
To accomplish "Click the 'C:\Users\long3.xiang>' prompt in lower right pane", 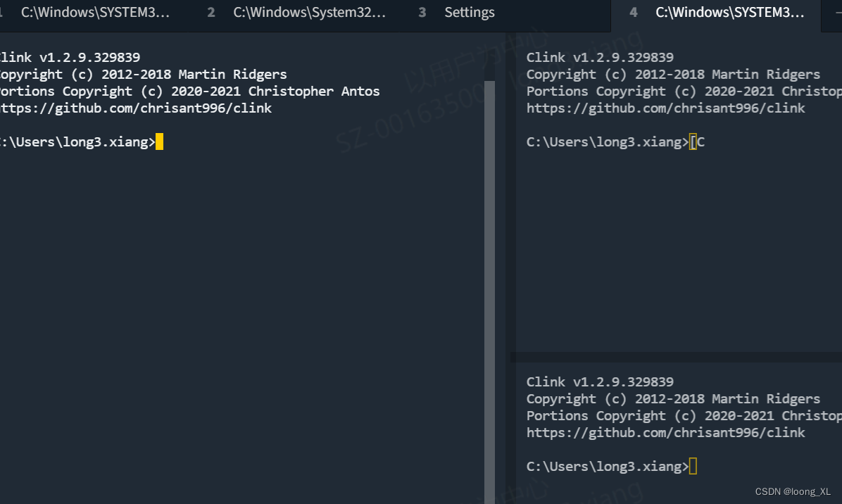I will coord(608,466).
